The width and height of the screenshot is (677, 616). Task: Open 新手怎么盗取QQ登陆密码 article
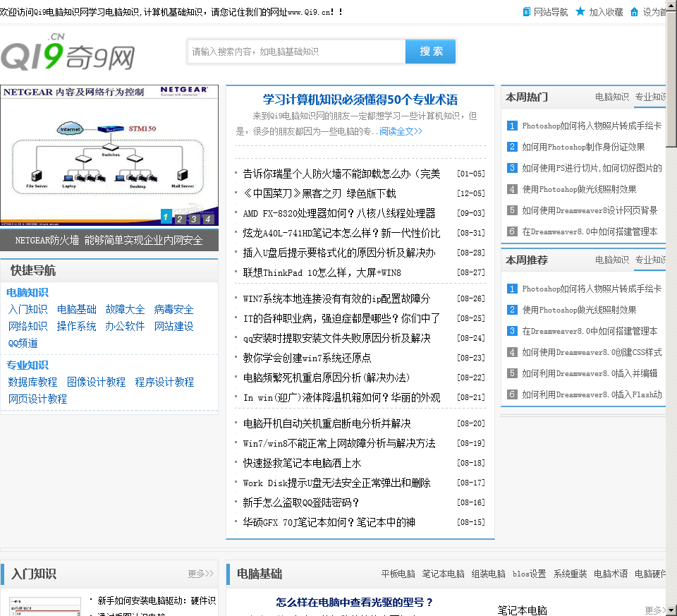[300, 503]
